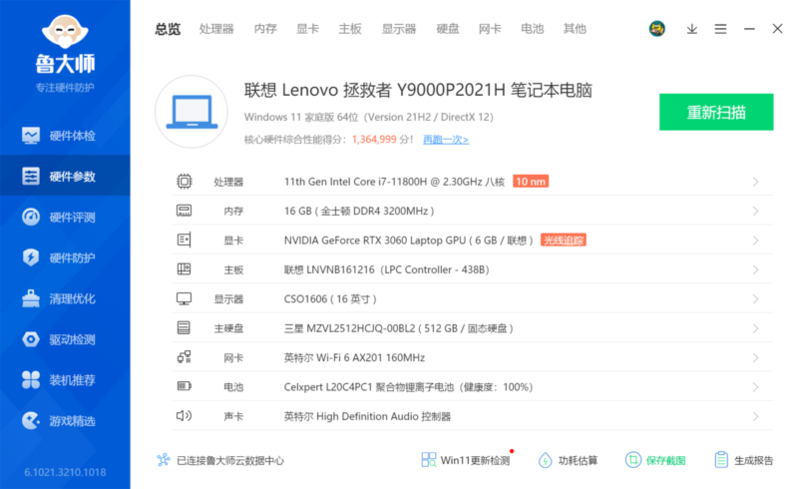Switch to the 显示器 tab
The height and width of the screenshot is (489, 798).
point(398,29)
